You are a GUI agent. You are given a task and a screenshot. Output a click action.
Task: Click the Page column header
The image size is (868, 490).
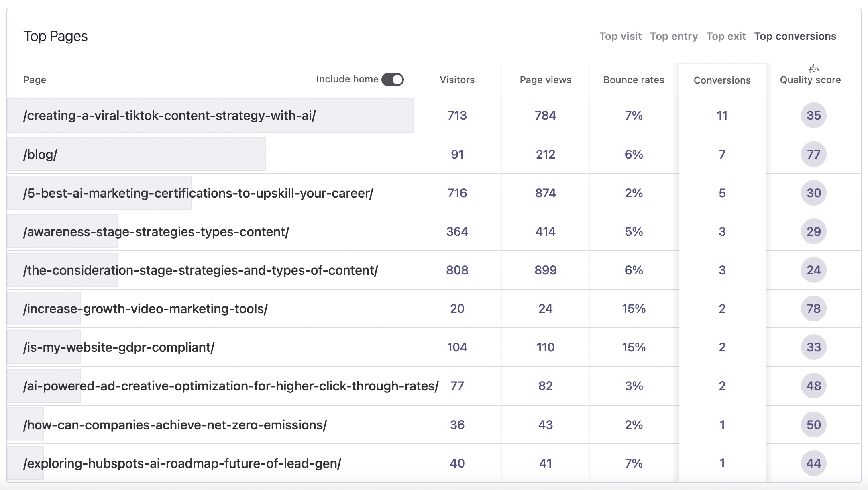pos(35,80)
